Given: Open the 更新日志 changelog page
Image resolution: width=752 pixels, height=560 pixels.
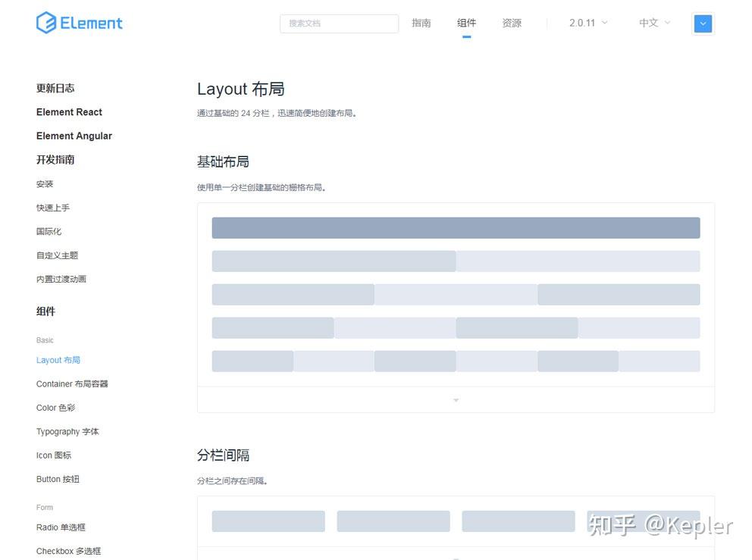Looking at the screenshot, I should tap(55, 88).
